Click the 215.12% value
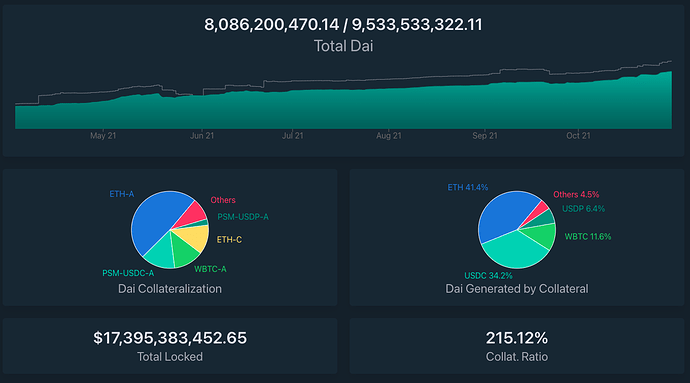 pyautogui.click(x=517, y=338)
